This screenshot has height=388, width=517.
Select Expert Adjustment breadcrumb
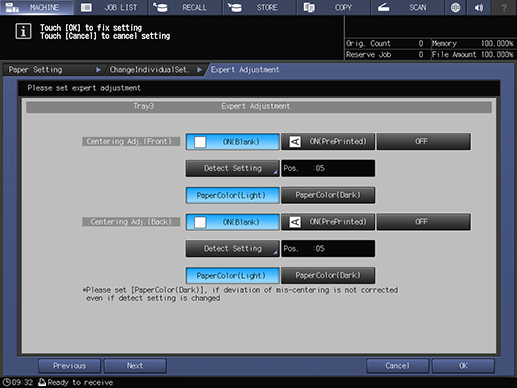[x=245, y=70]
